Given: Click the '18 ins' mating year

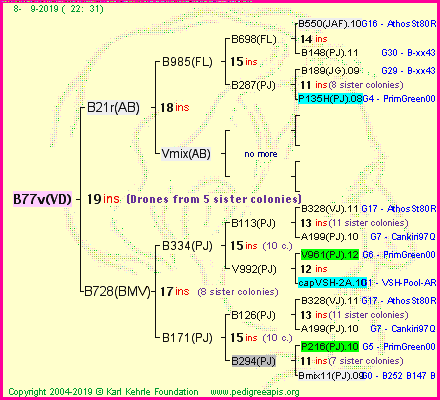Looking at the screenshot, I should 175,107.
